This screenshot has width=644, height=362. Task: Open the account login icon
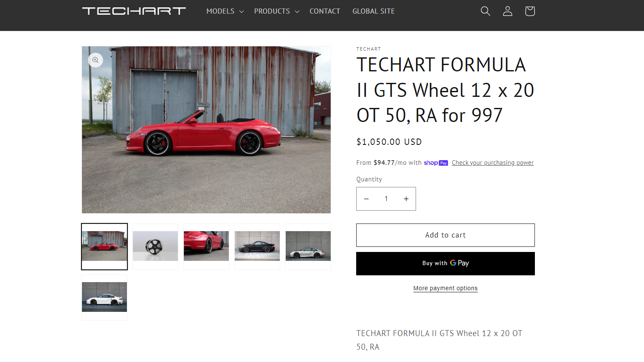[508, 11]
